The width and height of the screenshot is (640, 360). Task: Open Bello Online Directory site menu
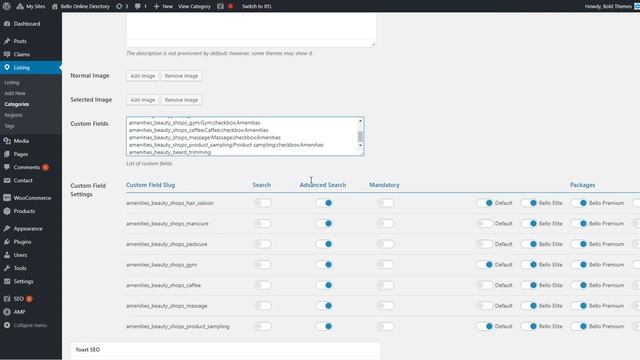pos(81,6)
